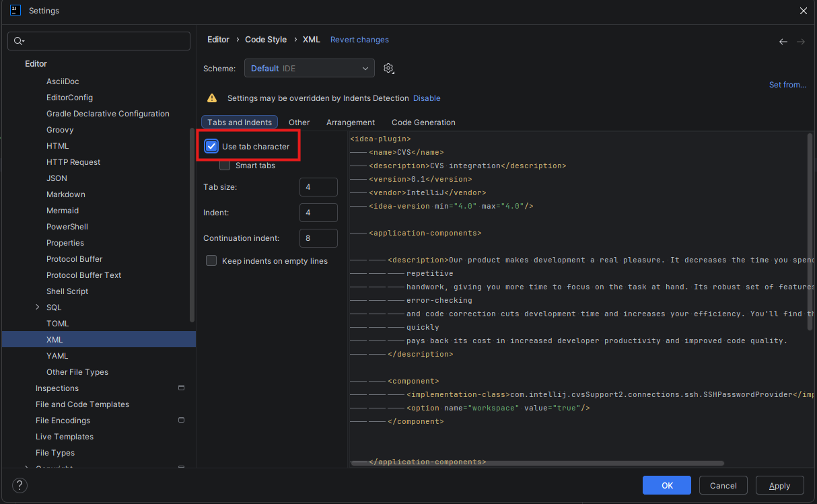Image resolution: width=817 pixels, height=504 pixels.
Task: Click the Apply button
Action: click(779, 485)
